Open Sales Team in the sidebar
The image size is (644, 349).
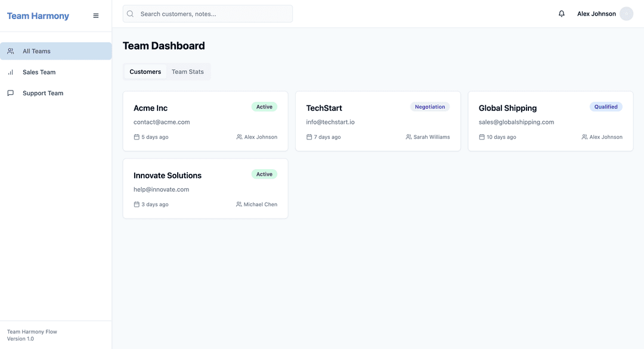pos(39,72)
